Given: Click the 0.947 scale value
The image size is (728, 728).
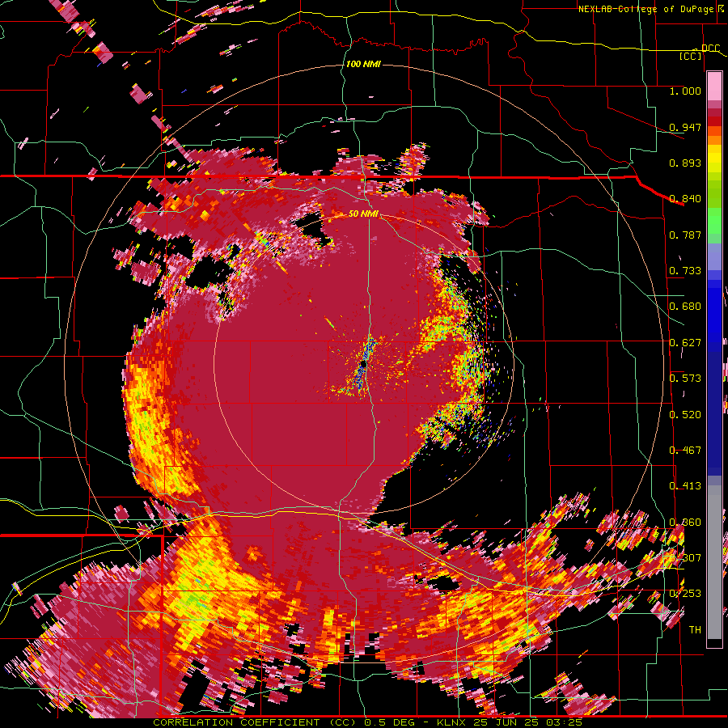Looking at the screenshot, I should 685,127.
